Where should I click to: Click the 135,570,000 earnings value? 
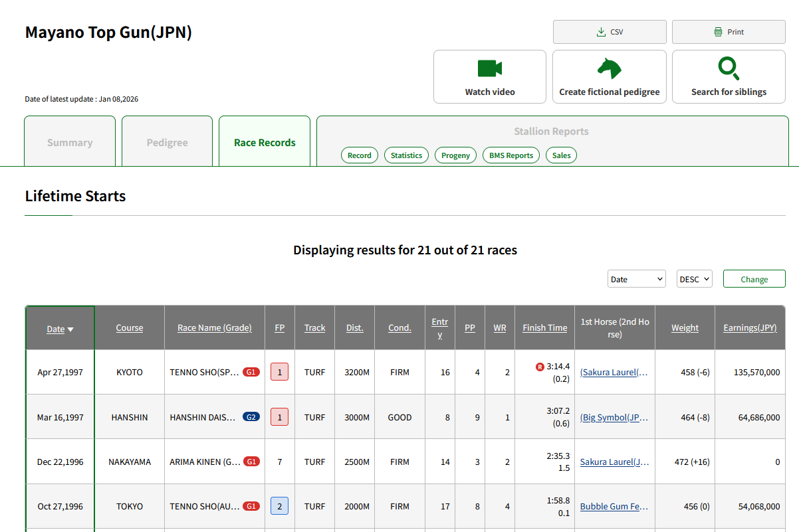[x=756, y=372]
